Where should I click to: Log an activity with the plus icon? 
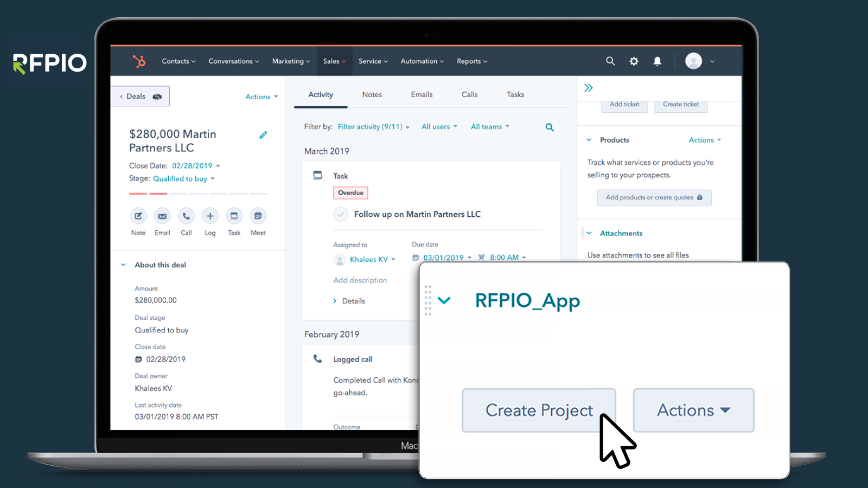(210, 216)
